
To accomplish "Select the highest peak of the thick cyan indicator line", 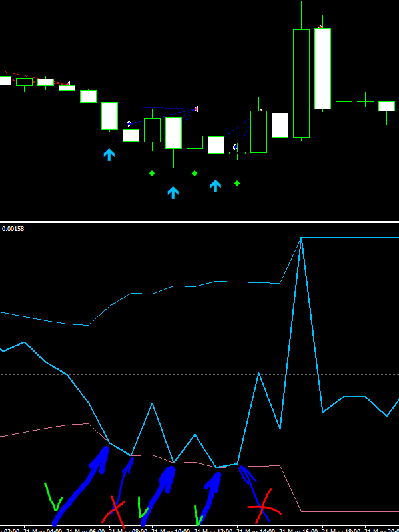I will tap(301, 238).
